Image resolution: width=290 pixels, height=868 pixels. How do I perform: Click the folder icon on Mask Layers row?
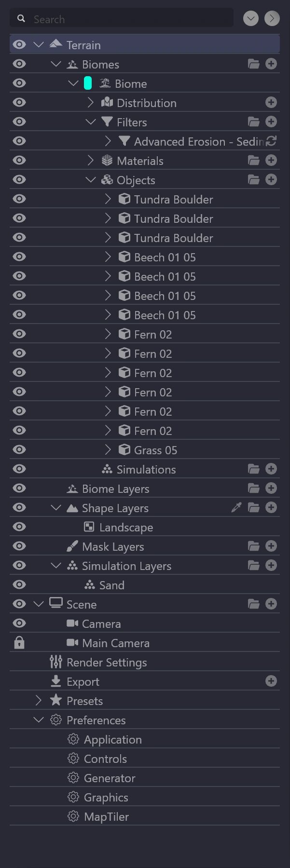pyautogui.click(x=254, y=546)
